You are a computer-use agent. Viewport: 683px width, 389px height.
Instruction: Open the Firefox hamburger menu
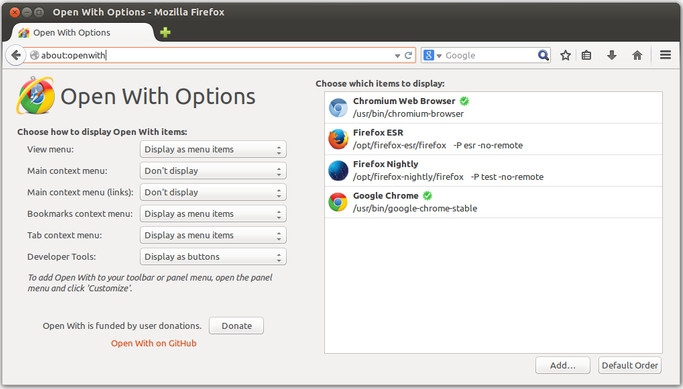(x=665, y=55)
